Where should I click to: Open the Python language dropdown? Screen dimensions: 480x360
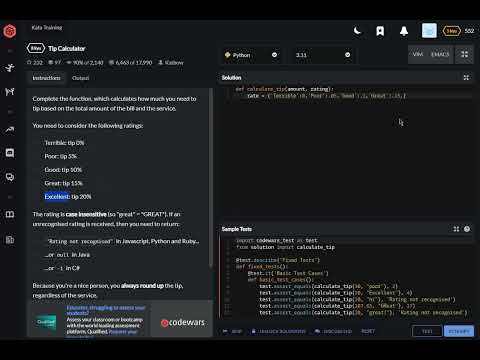pyautogui.click(x=252, y=55)
